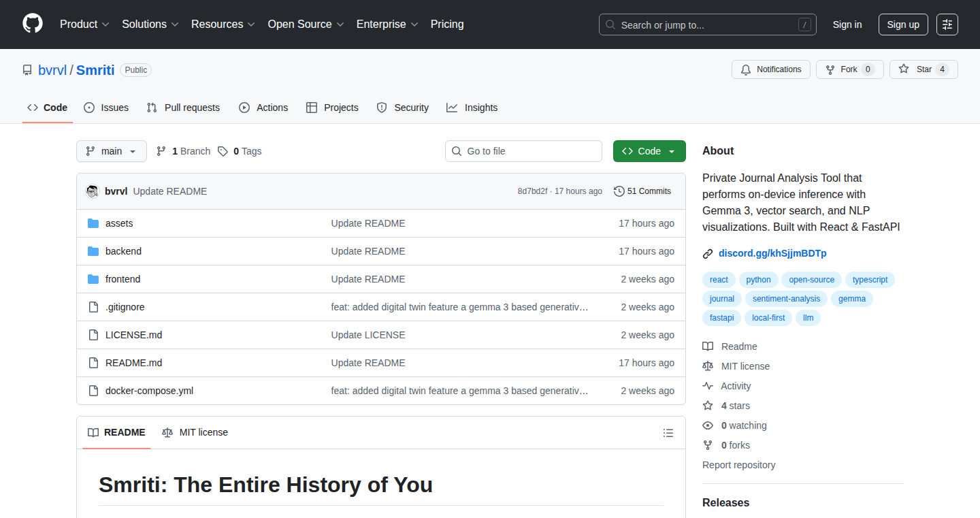The width and height of the screenshot is (980, 518).
Task: Open the README outline list icon
Action: click(668, 433)
